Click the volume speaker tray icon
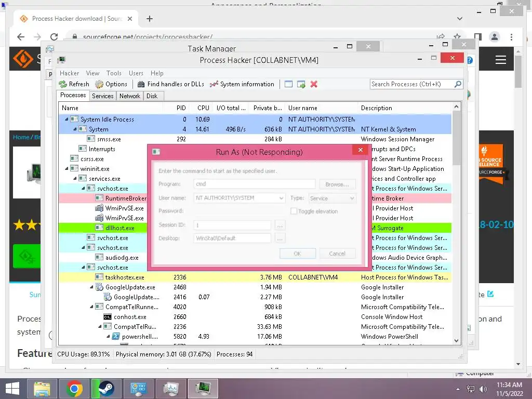 click(x=483, y=389)
